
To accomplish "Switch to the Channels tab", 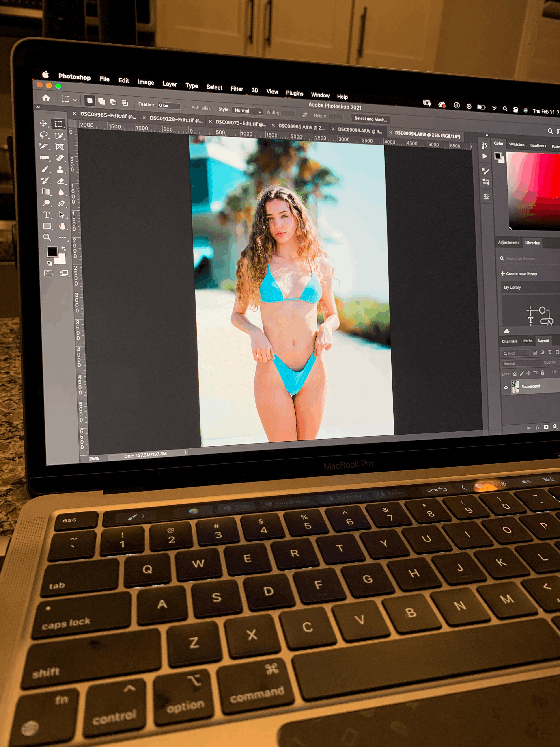I will coord(509,341).
